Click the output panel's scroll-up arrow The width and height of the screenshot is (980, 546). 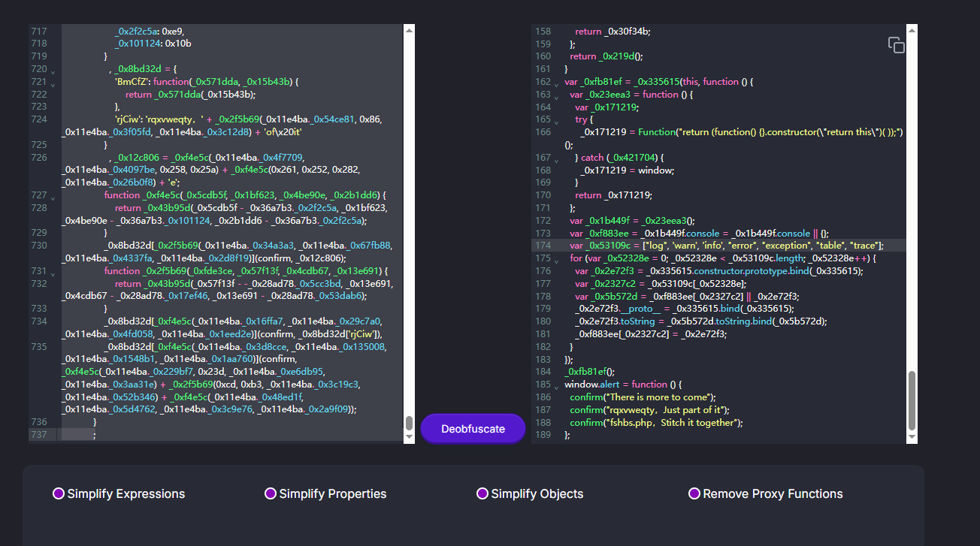click(x=912, y=31)
